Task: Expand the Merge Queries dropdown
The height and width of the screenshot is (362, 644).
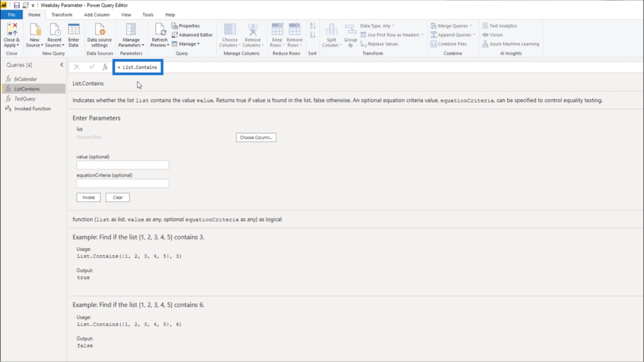Action: [x=471, y=26]
